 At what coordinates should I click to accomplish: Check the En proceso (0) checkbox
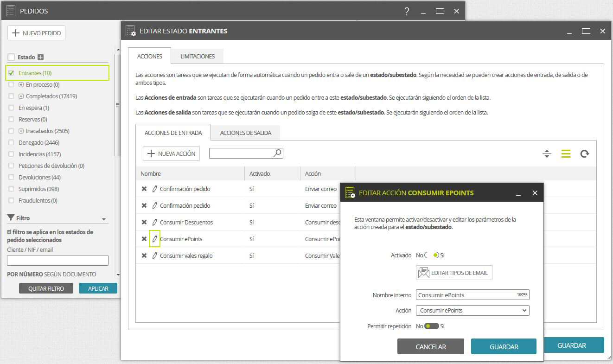11,84
